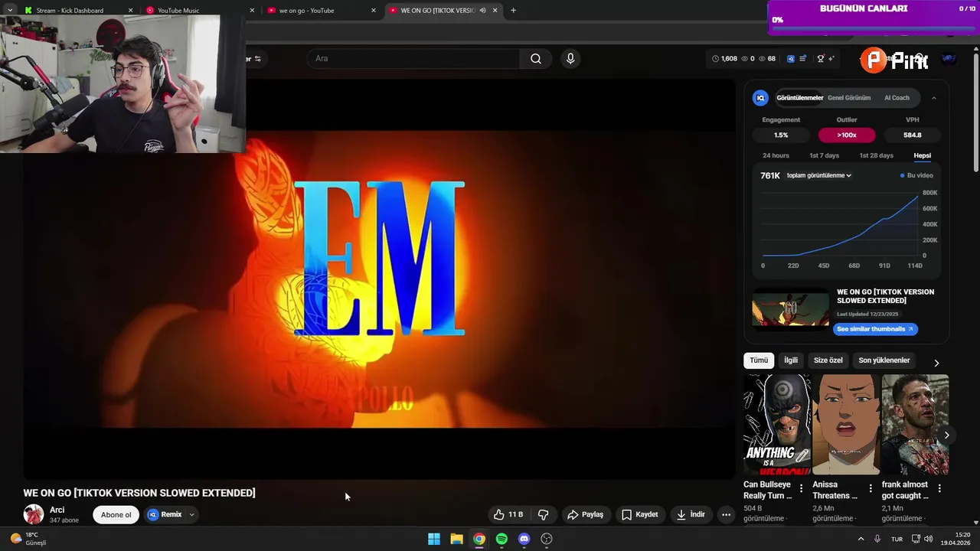Open options for Can Bullseye short
The height and width of the screenshot is (551, 980).
pos(802,488)
